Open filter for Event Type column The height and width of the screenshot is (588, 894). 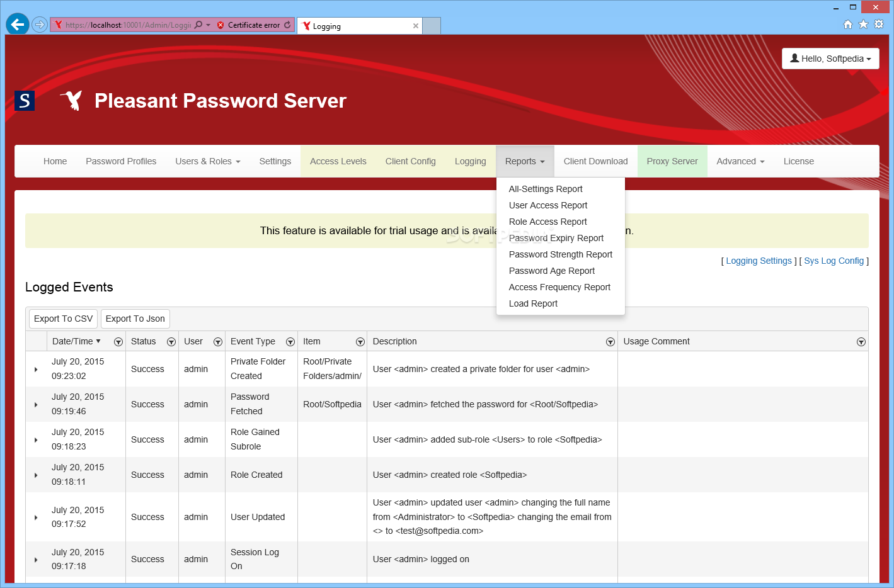point(290,342)
